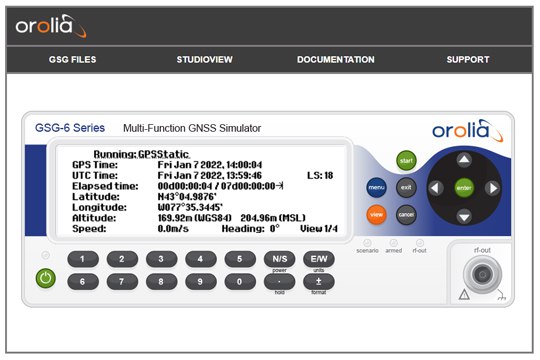Click keypad button 7
The width and height of the screenshot is (540, 360).
(x=122, y=282)
